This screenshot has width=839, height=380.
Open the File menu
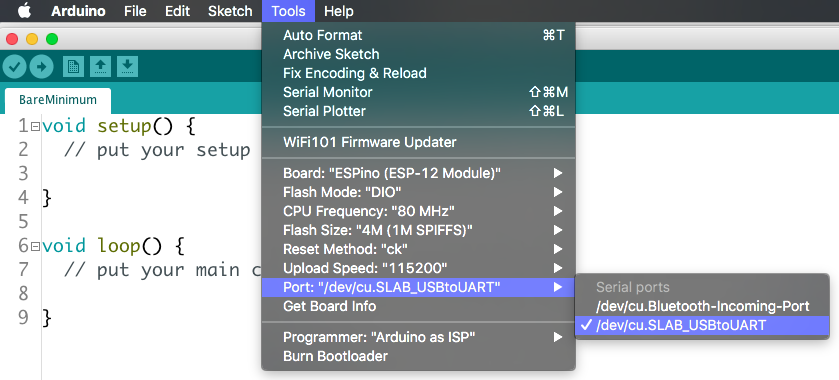coord(135,11)
